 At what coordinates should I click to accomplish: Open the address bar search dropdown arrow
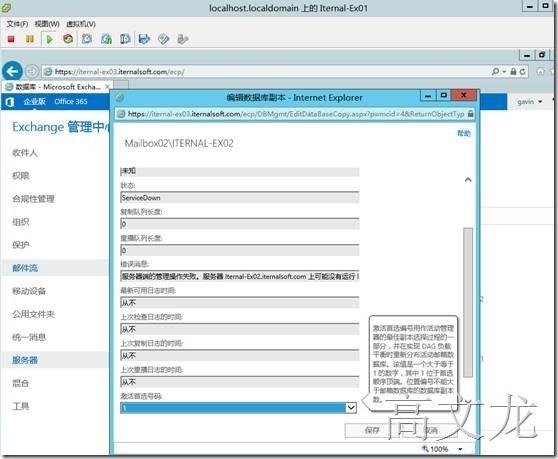tap(504, 72)
